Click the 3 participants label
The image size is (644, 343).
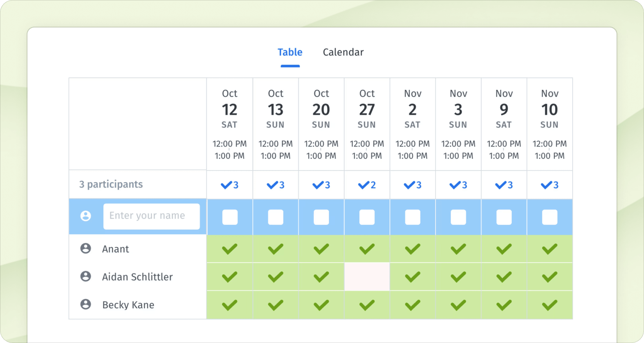[x=111, y=184]
